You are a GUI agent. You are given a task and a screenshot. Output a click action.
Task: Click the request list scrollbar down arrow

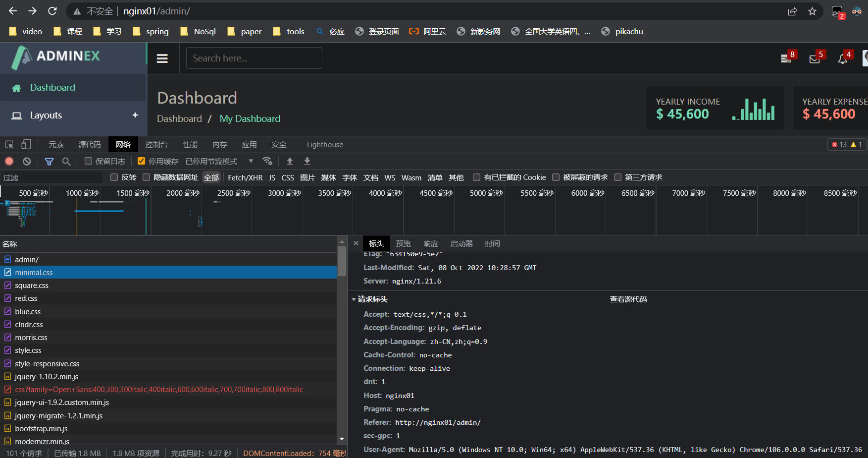[x=342, y=439]
